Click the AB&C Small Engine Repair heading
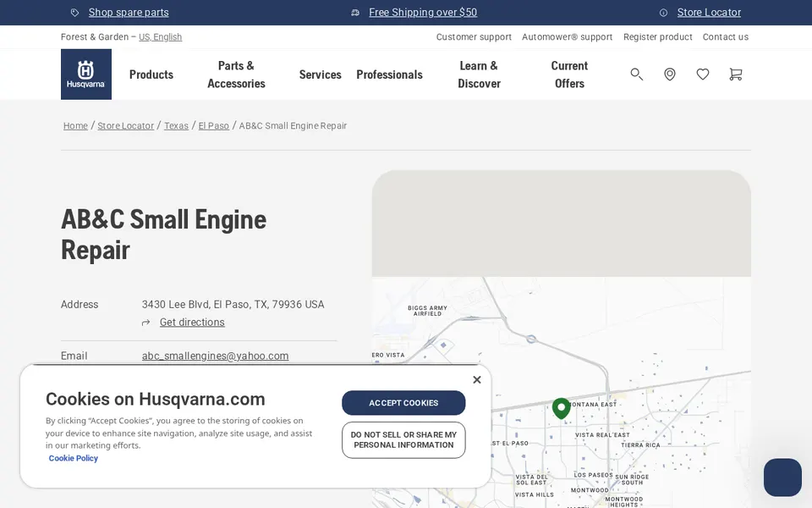Viewport: 812px width, 508px height. (x=163, y=235)
